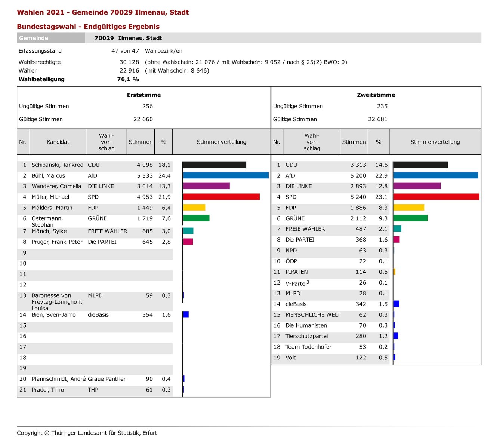
Task: Click the red SPD bar in Zweitstimme chart
Action: [436, 197]
